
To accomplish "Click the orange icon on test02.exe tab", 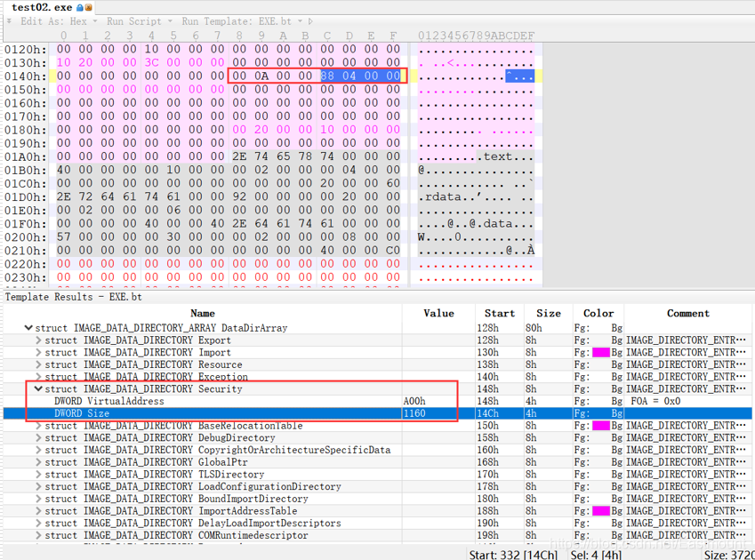I will 88,7.
